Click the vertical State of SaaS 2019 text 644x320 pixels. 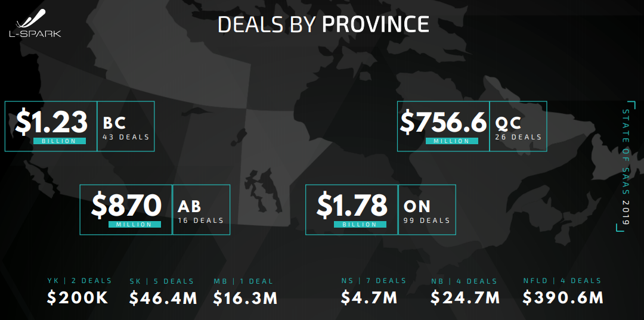pyautogui.click(x=626, y=167)
